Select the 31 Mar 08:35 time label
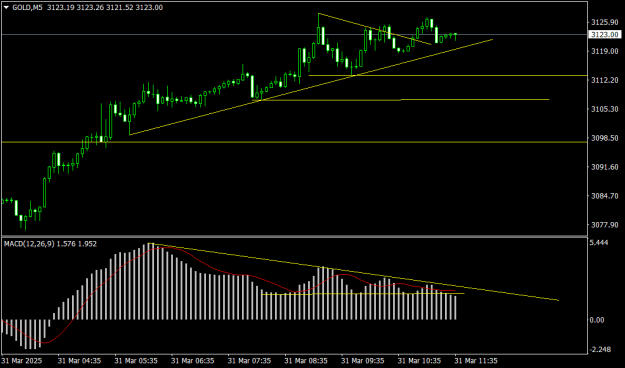The image size is (625, 368). coord(306,361)
